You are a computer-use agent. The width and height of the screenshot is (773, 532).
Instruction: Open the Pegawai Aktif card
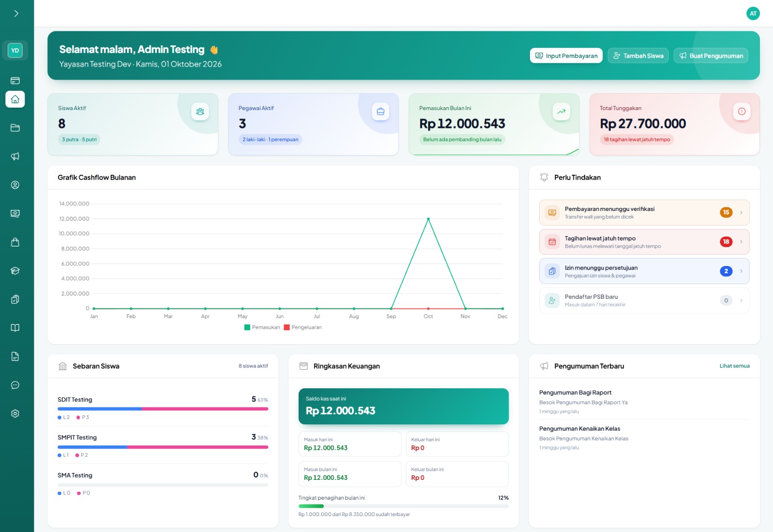pyautogui.click(x=314, y=124)
